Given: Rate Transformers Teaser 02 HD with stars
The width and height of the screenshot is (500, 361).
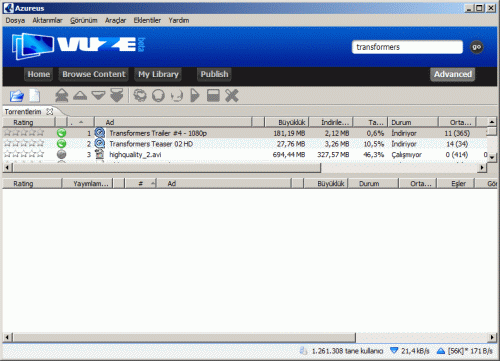Looking at the screenshot, I should [x=24, y=143].
